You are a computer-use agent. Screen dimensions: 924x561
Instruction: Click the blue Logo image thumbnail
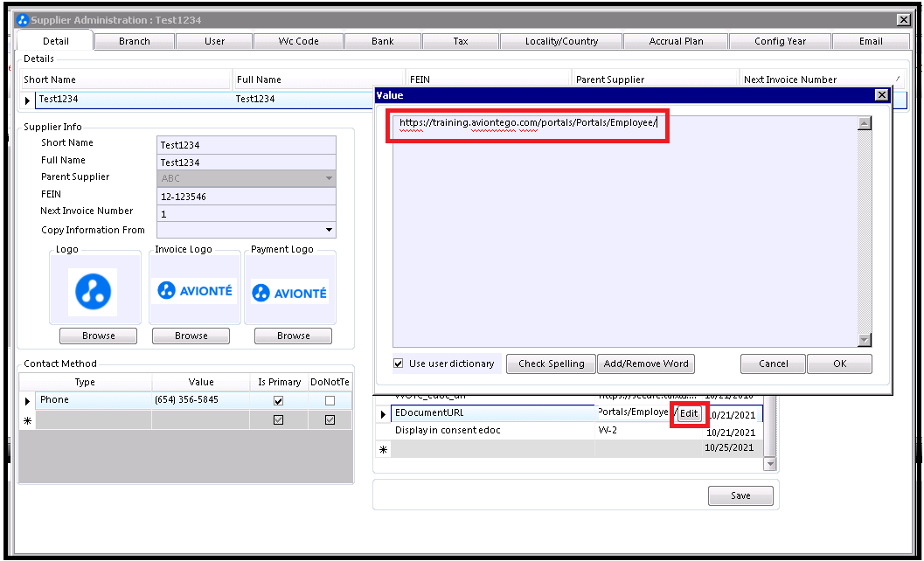click(93, 292)
